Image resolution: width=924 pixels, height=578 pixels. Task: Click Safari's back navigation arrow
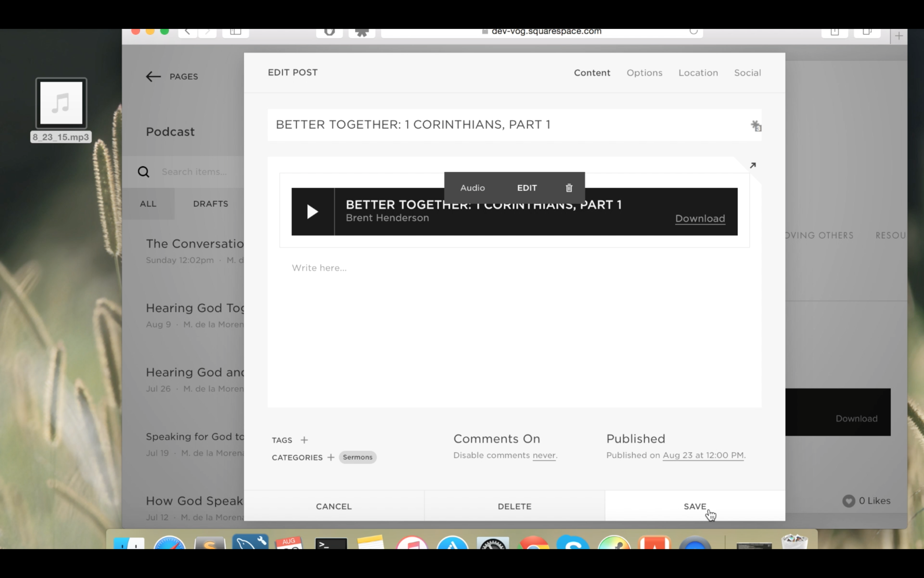click(x=187, y=32)
